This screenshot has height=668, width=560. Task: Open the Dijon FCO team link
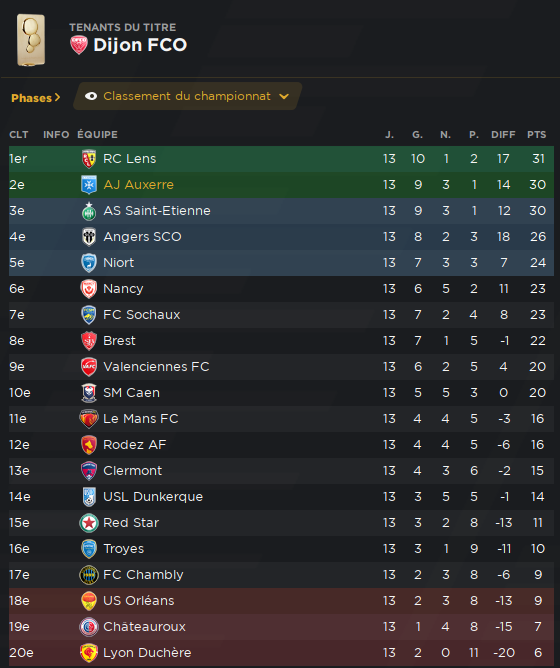click(140, 45)
